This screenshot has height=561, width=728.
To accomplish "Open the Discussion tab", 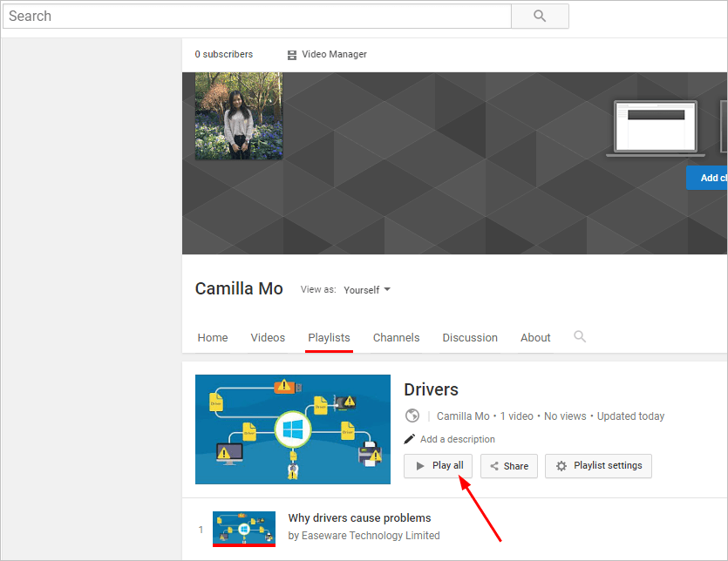I will click(x=470, y=337).
